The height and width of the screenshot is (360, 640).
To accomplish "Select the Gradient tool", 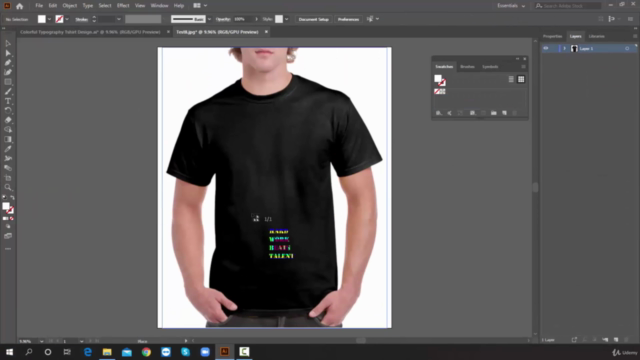I will (8, 139).
